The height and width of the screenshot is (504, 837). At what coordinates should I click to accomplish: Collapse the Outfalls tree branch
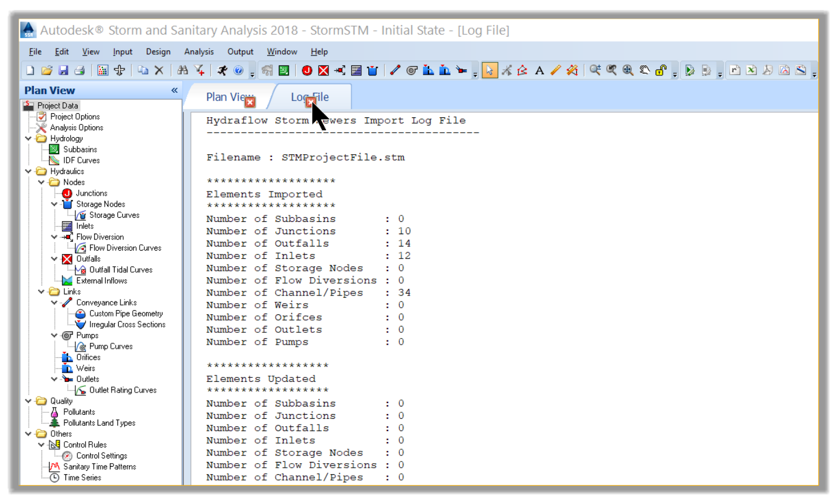[x=54, y=259]
